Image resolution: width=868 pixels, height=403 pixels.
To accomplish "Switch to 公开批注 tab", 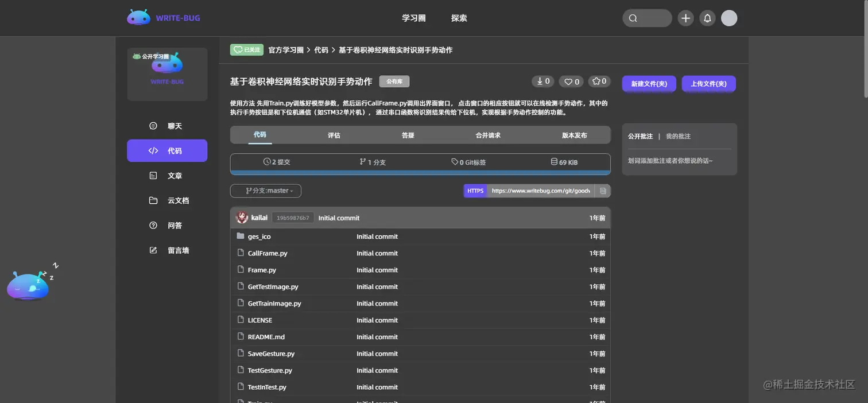I will pyautogui.click(x=640, y=136).
